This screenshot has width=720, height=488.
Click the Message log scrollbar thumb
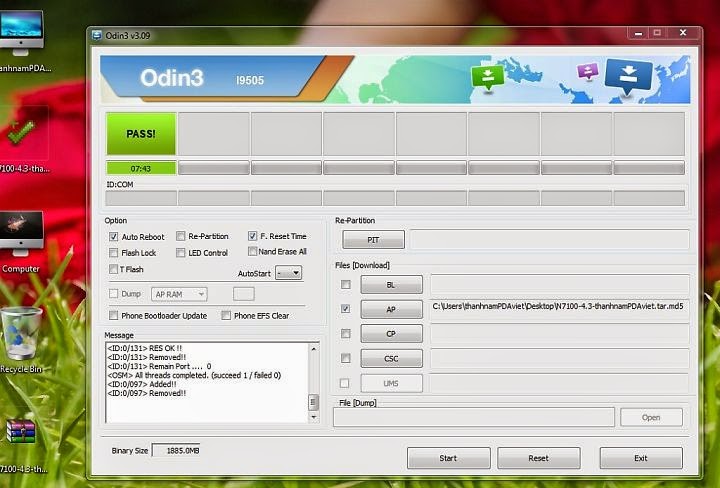pyautogui.click(x=314, y=402)
